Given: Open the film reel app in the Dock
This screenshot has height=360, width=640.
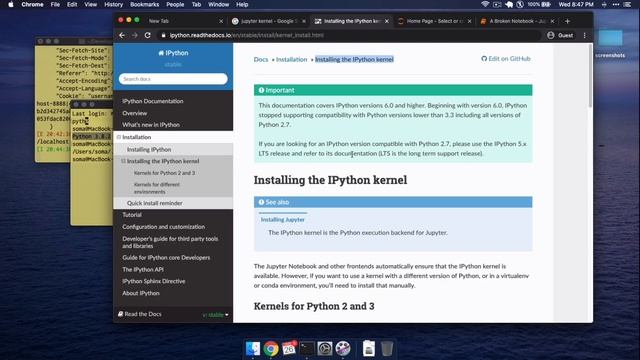Looking at the screenshot, I should [343, 349].
